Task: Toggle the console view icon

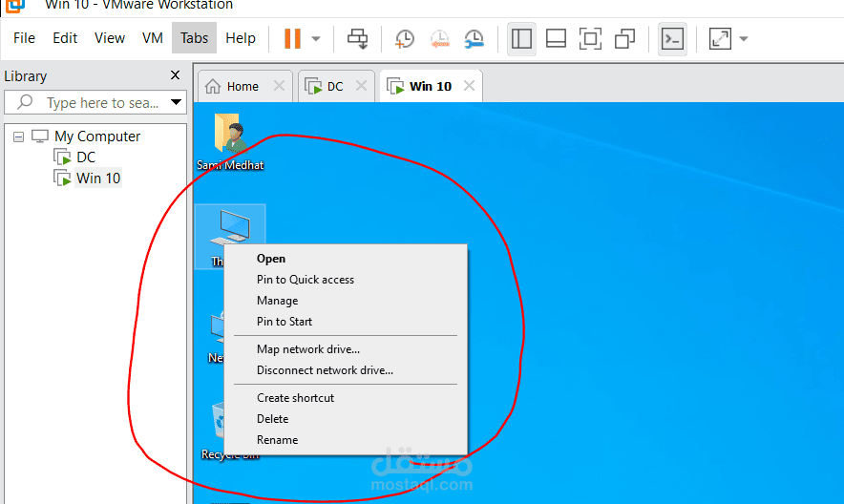Action: 672,39
